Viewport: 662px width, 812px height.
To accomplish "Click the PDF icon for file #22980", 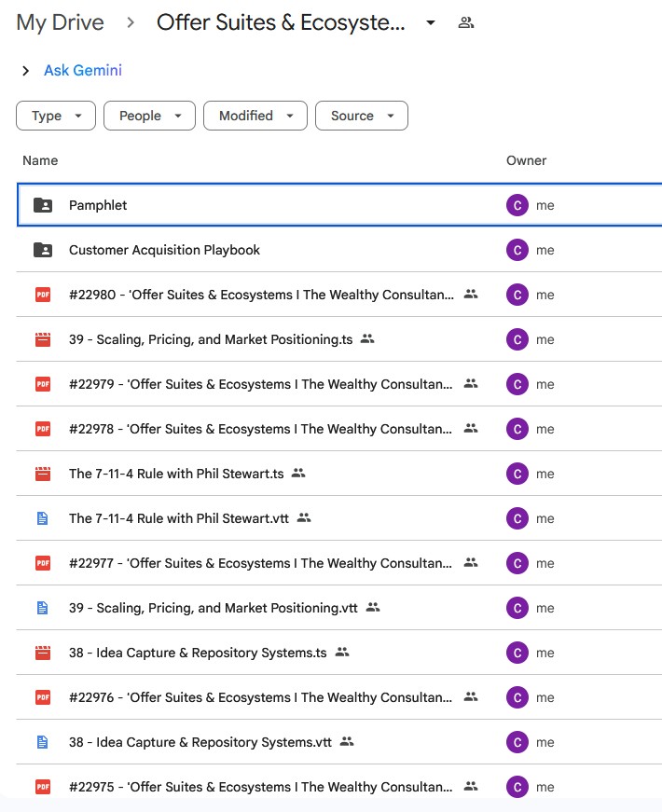I will tap(42, 295).
